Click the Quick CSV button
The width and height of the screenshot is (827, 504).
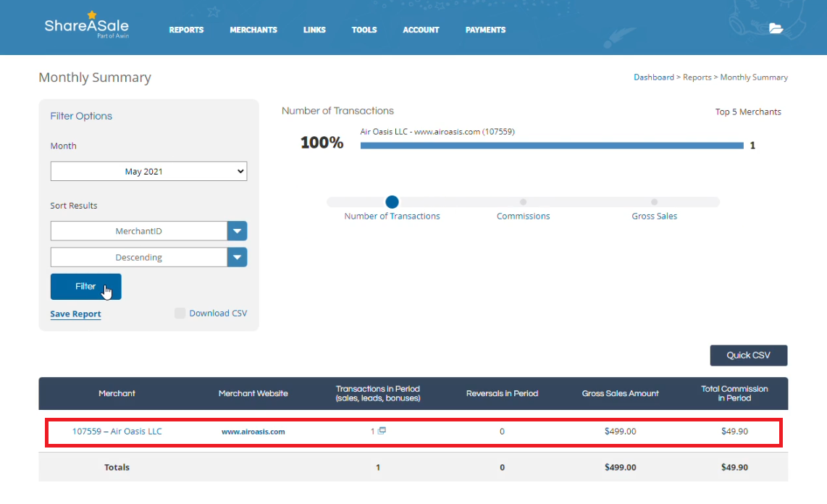click(x=748, y=356)
